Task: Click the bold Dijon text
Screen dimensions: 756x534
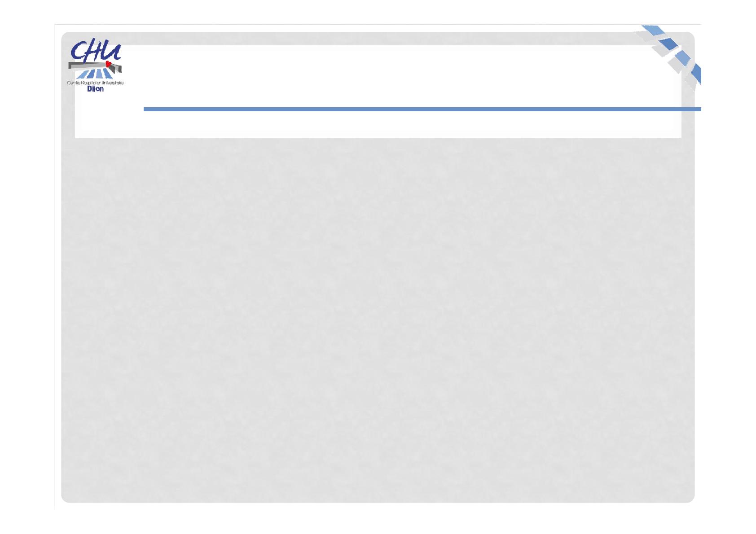Action: [x=95, y=89]
